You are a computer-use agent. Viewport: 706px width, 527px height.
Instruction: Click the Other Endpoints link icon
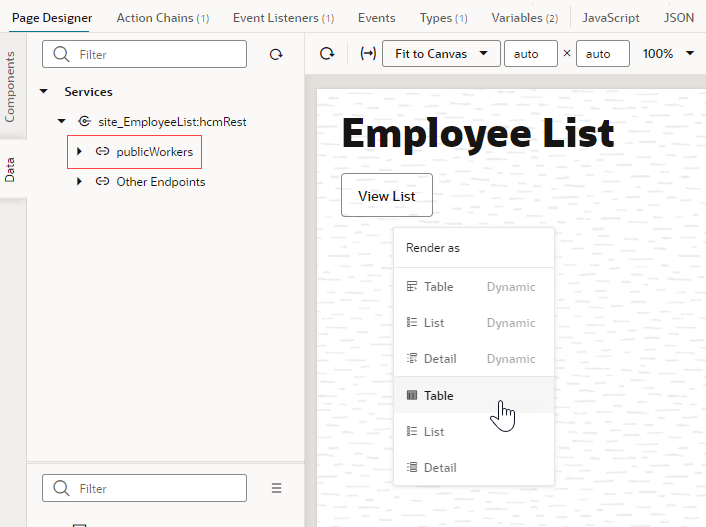point(102,182)
